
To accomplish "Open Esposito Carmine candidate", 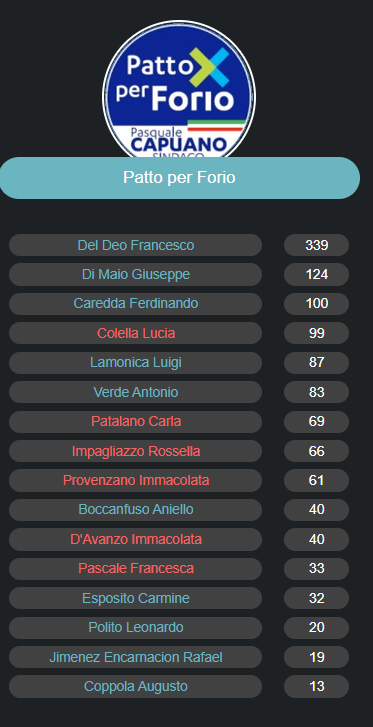I will click(x=135, y=598).
